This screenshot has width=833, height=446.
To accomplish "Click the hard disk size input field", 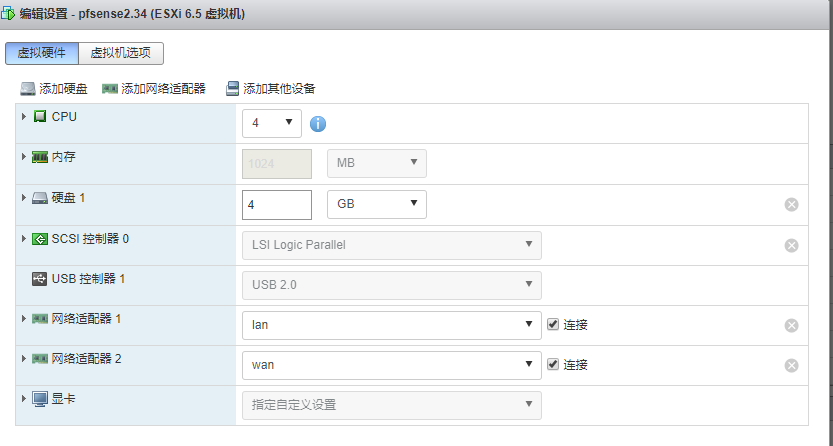I will tap(277, 204).
